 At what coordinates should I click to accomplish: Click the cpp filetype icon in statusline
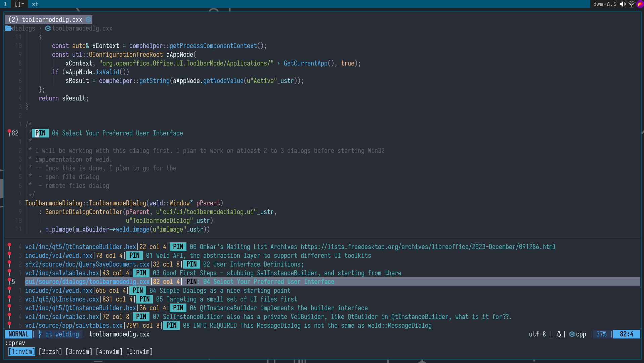572,334
